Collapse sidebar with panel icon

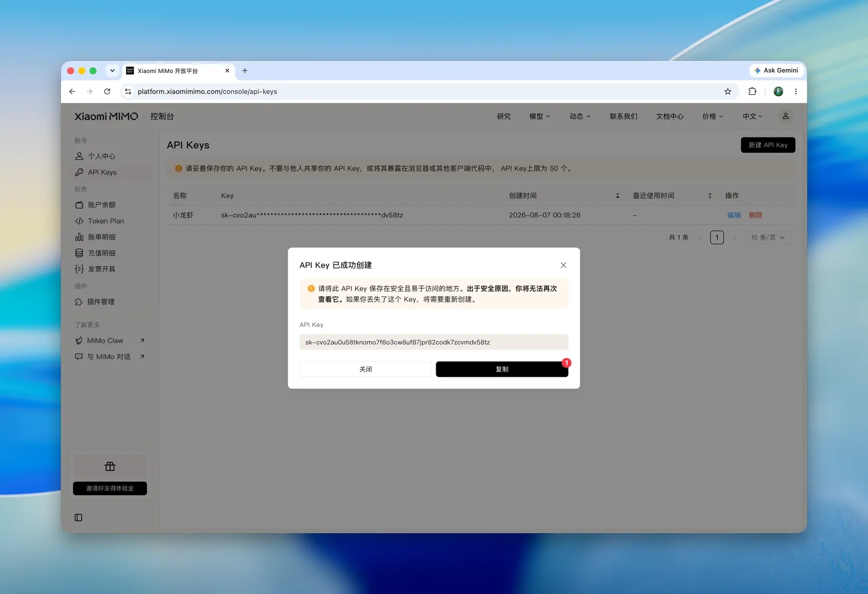coord(78,518)
